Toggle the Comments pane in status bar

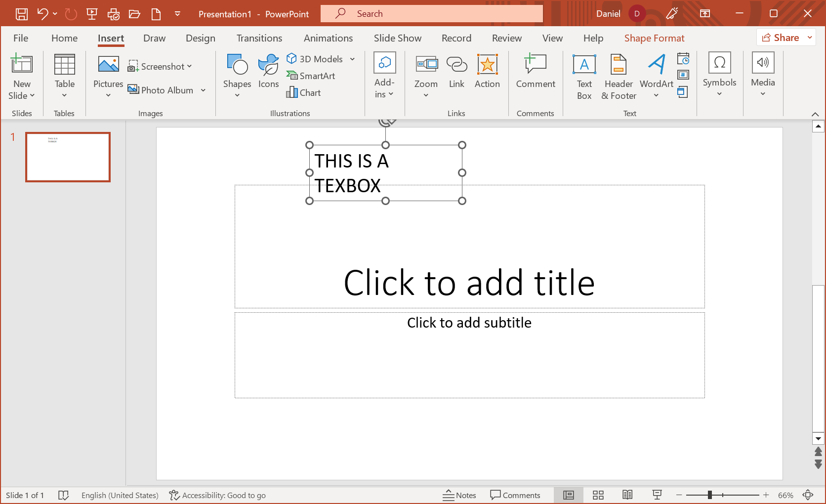(x=515, y=495)
